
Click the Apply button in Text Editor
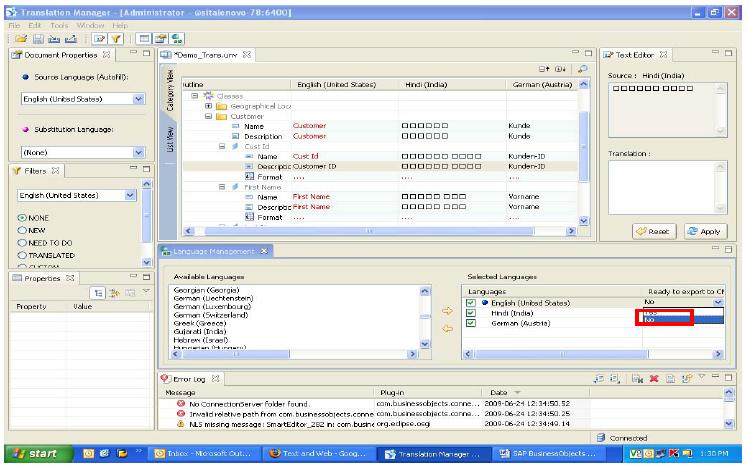pos(705,232)
